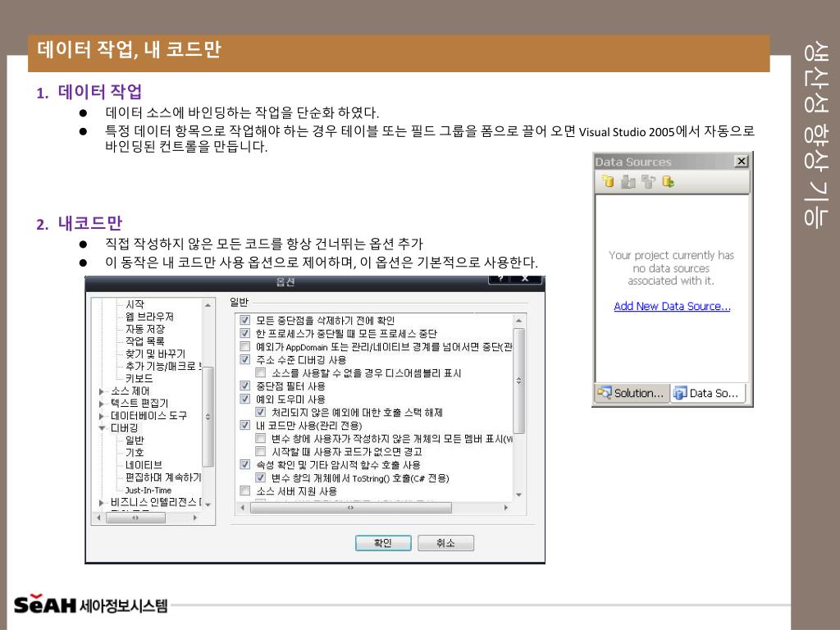Select 네이티브 under 디버깅 in the tree
This screenshot has height=630, width=840.
point(144,465)
